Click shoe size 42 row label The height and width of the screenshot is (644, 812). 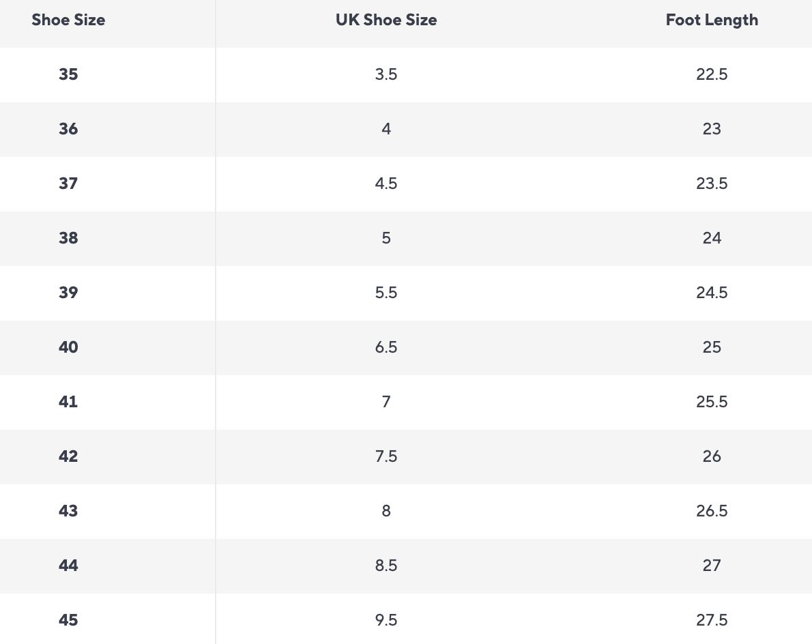[x=68, y=456]
